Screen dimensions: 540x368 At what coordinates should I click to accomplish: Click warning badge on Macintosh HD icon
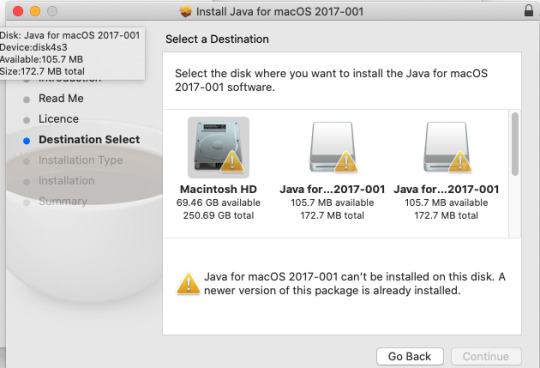[x=232, y=161]
